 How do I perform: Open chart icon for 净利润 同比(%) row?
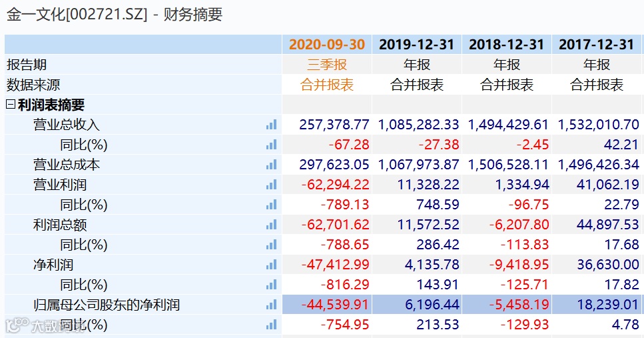pos(271,285)
